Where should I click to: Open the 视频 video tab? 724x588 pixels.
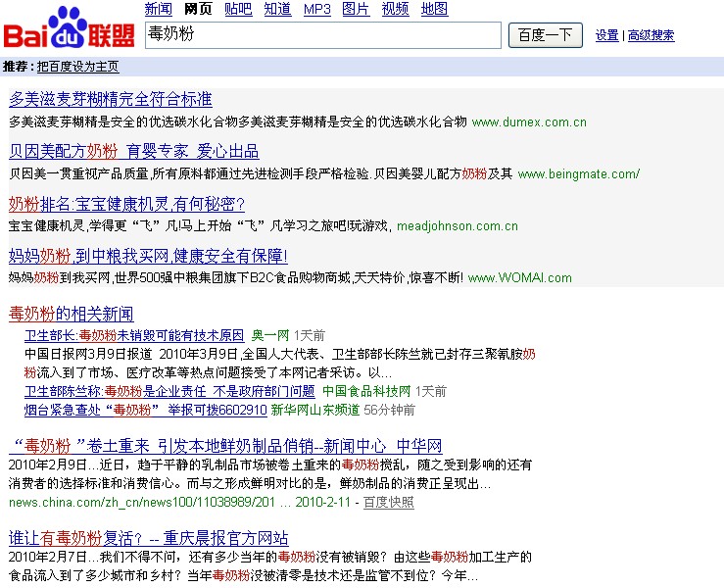pos(395,9)
